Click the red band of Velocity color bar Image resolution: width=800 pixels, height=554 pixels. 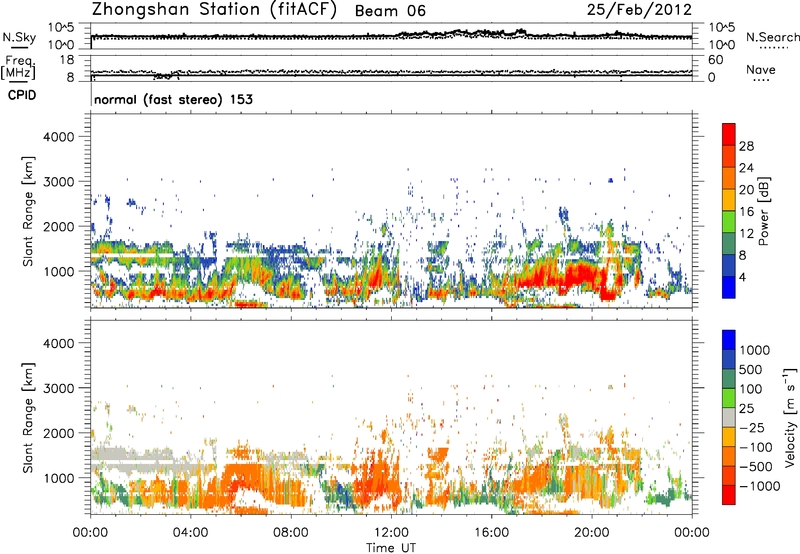[x=729, y=495]
